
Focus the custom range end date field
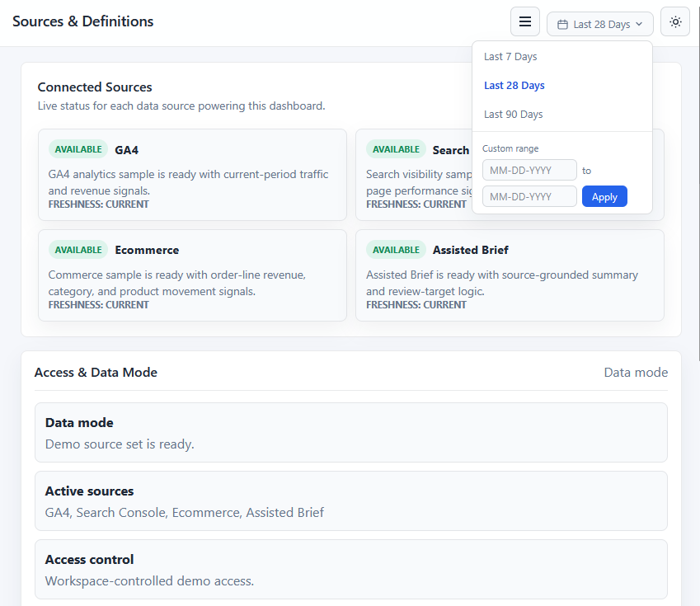coord(529,196)
